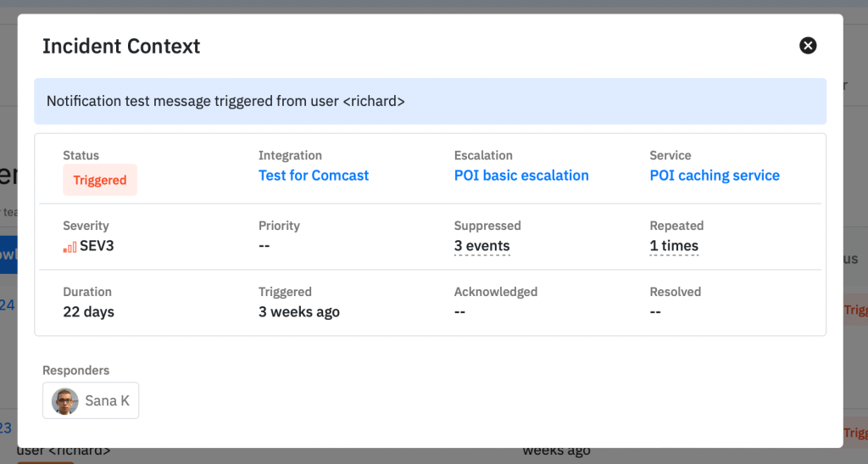Show the repeated 1 times details
Viewport: 868px width, 464px height.
pos(674,246)
